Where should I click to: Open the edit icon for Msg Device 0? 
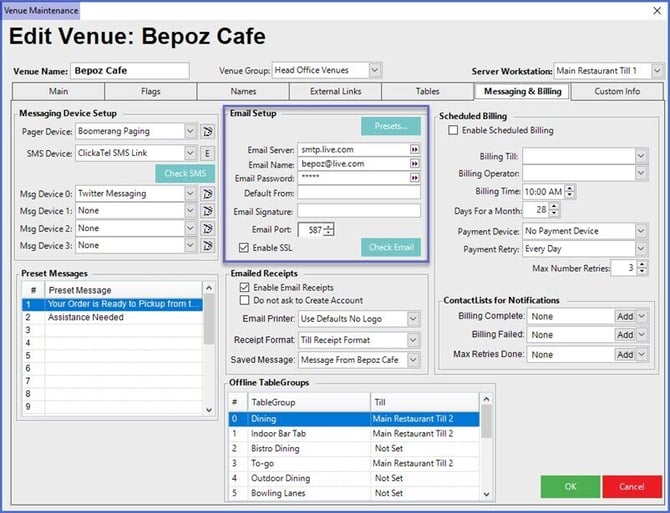[207, 194]
